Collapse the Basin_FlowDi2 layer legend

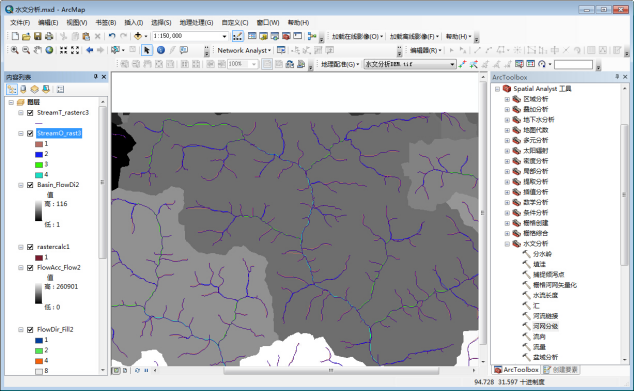coord(20,185)
